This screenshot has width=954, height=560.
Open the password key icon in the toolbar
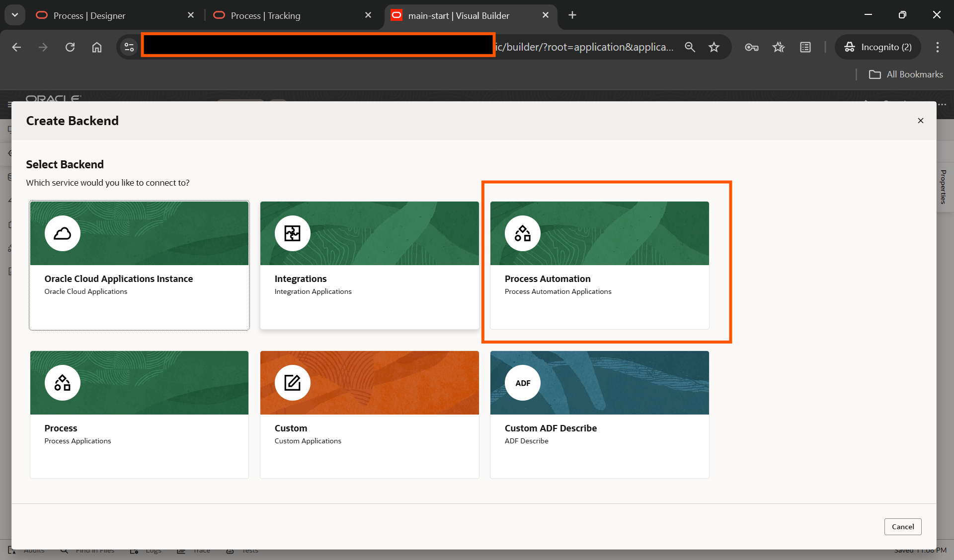(x=751, y=47)
